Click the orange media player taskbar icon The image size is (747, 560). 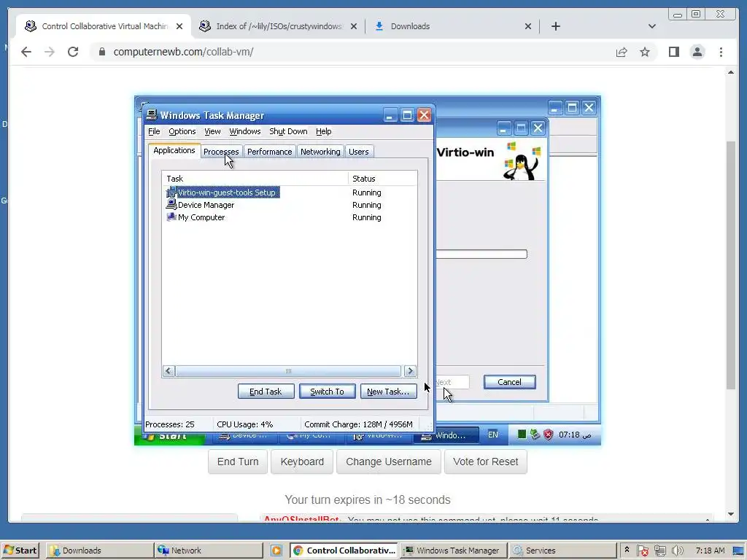click(276, 551)
